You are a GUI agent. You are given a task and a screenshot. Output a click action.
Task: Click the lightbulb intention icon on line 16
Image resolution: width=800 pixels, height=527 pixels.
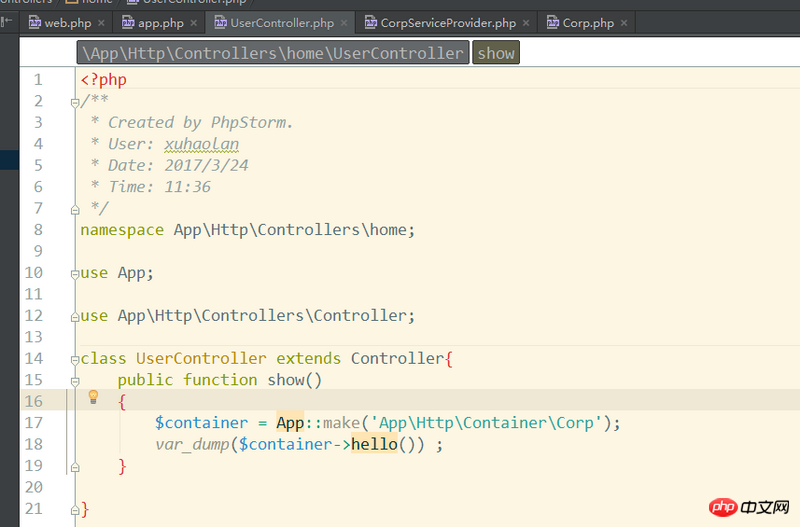(94, 397)
